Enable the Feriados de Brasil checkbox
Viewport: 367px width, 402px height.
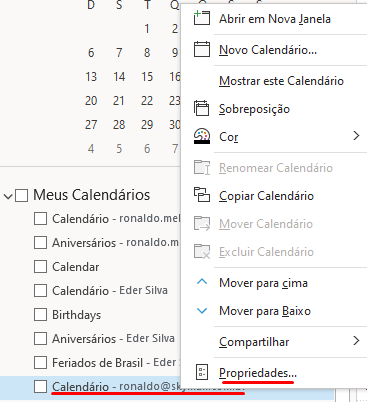click(40, 362)
